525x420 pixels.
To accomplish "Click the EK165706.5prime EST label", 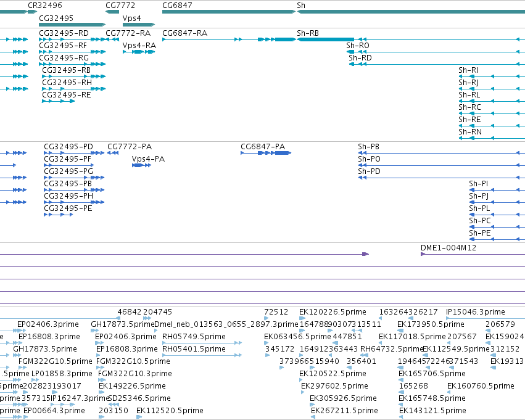I will pos(432,374).
